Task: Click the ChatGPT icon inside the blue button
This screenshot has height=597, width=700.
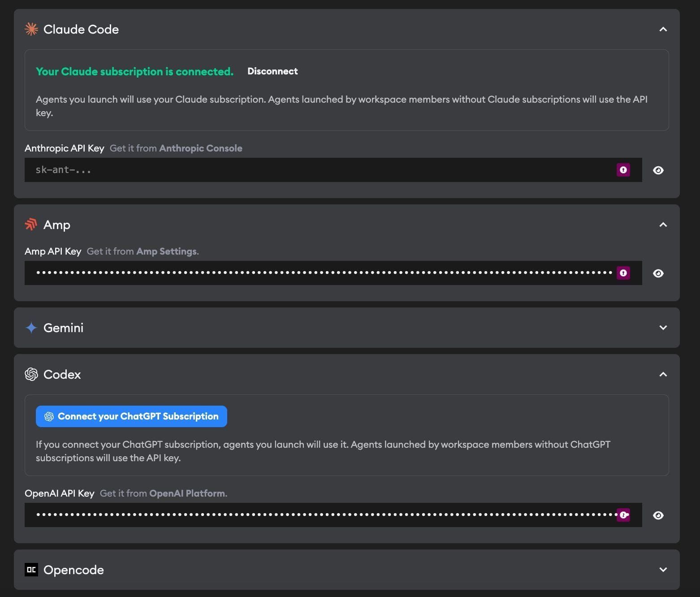Action: [49, 416]
